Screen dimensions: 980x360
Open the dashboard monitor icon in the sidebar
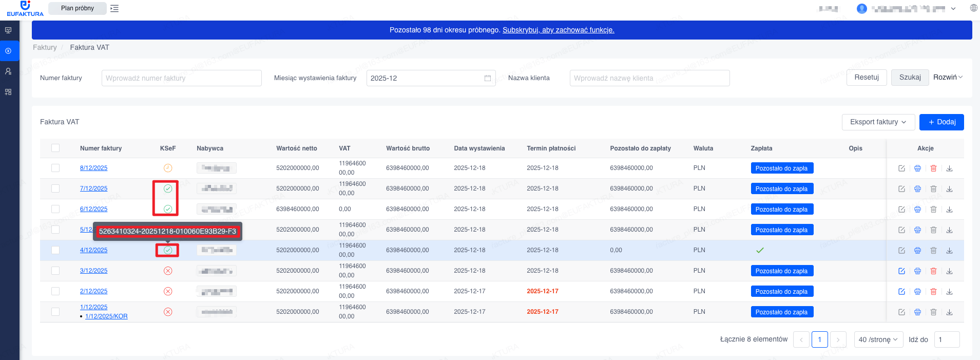coord(8,30)
